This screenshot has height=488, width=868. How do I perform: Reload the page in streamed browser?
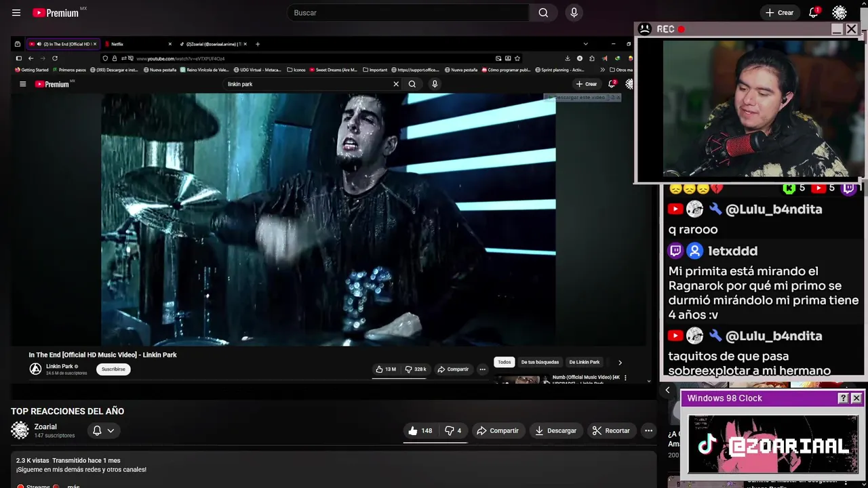[x=55, y=58]
